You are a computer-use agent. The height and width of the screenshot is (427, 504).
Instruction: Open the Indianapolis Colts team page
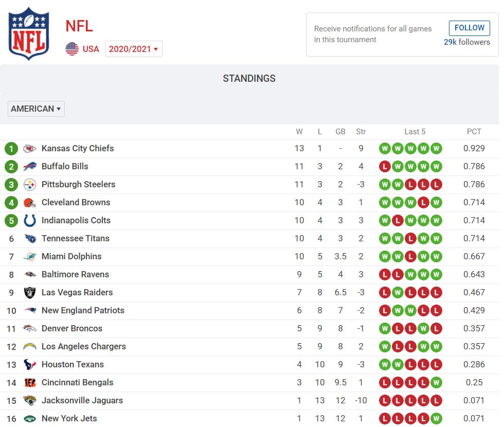point(76,220)
